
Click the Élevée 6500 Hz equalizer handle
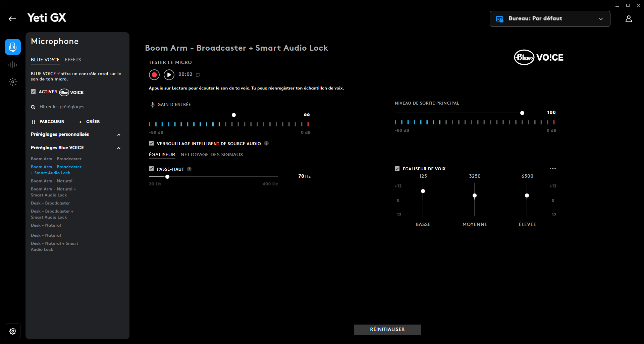point(527,195)
